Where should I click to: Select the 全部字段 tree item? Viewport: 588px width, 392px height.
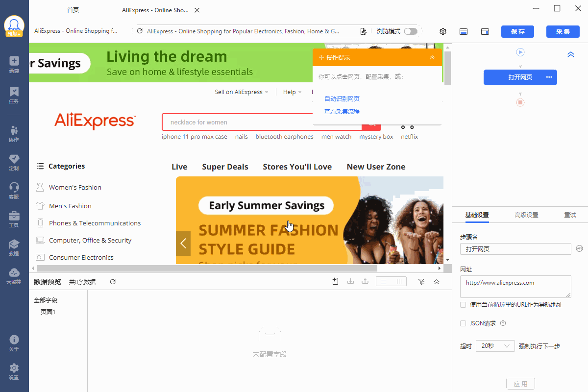coord(46,300)
